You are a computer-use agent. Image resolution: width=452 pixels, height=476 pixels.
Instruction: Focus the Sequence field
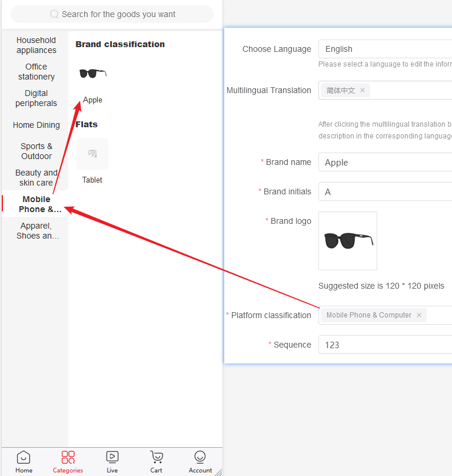[385, 345]
